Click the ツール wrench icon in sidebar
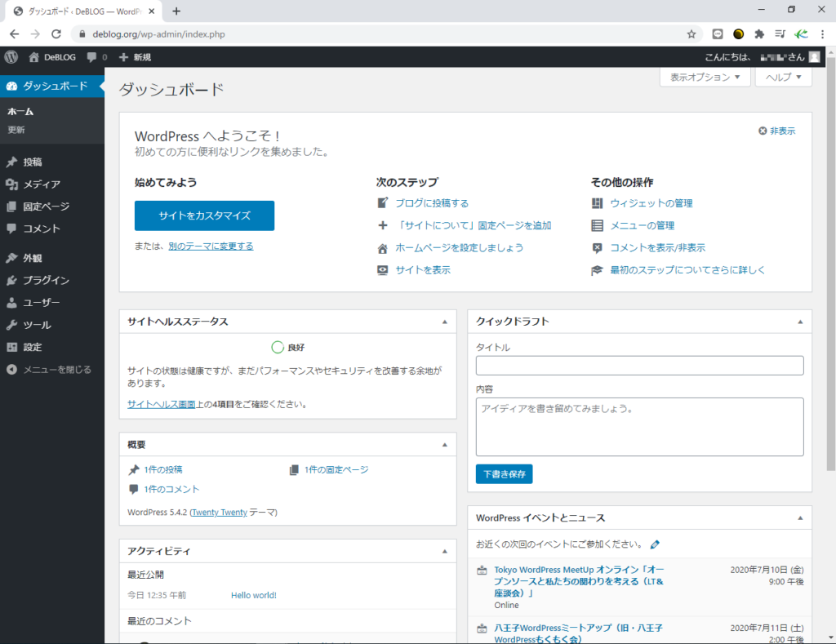 tap(11, 325)
